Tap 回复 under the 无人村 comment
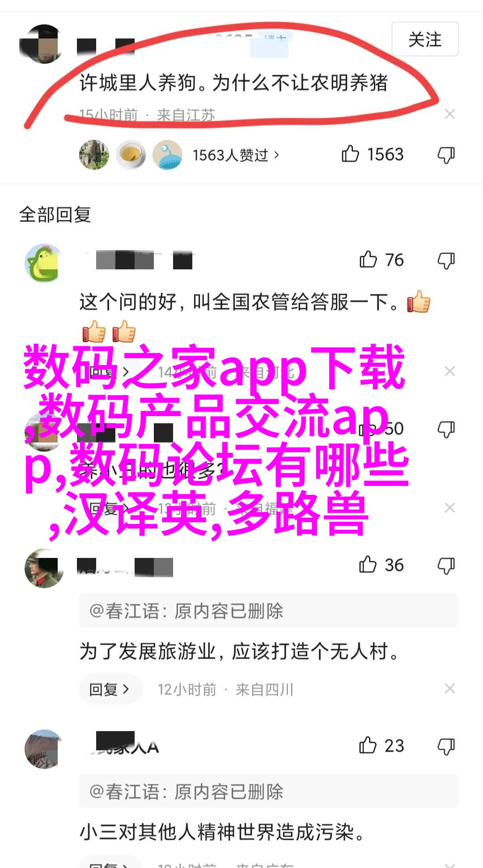The image size is (483, 868). click(x=110, y=689)
